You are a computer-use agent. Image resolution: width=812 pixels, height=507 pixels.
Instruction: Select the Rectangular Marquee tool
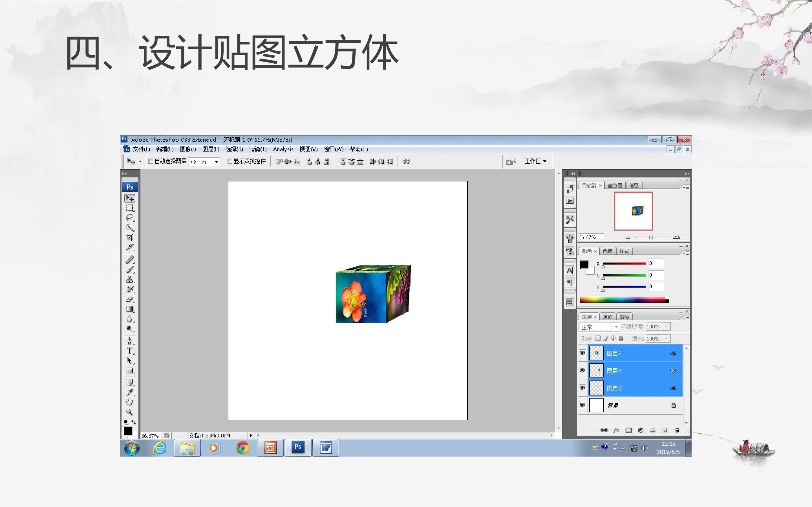[130, 208]
